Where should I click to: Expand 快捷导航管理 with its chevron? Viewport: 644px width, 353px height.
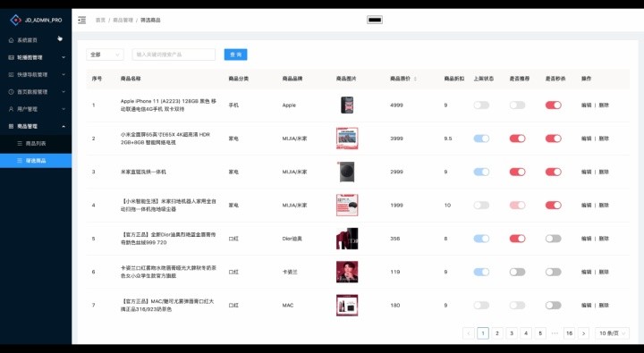[x=64, y=75]
